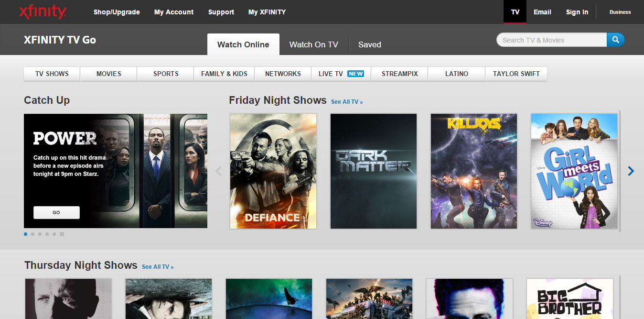Screen dimensions: 644x319
Task: Click Sign In
Action: tap(577, 12)
